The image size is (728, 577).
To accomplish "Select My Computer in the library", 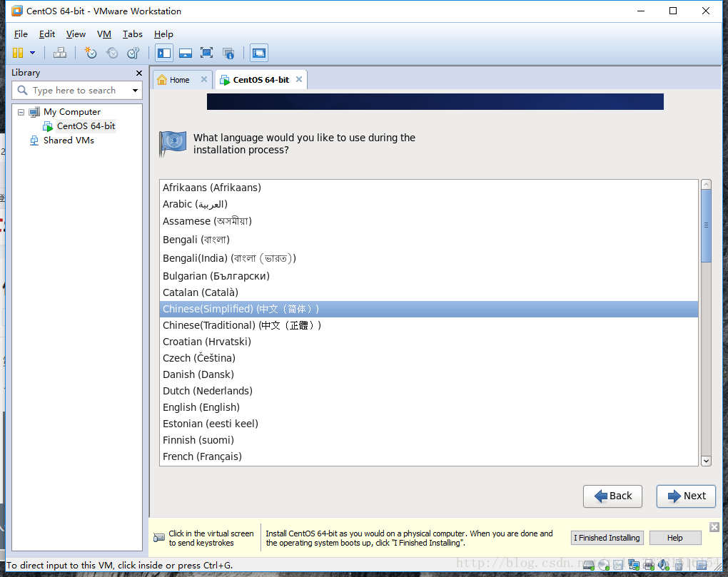I will coord(72,112).
